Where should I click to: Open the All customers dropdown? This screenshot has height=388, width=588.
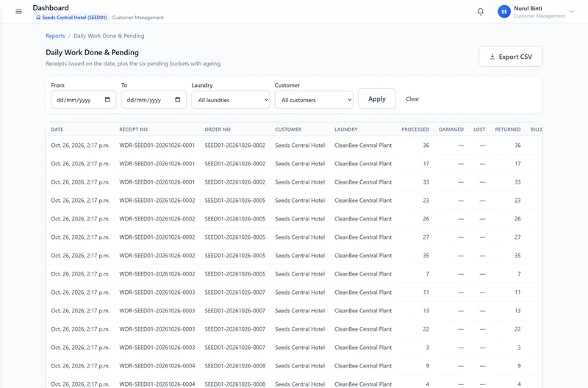click(x=314, y=100)
